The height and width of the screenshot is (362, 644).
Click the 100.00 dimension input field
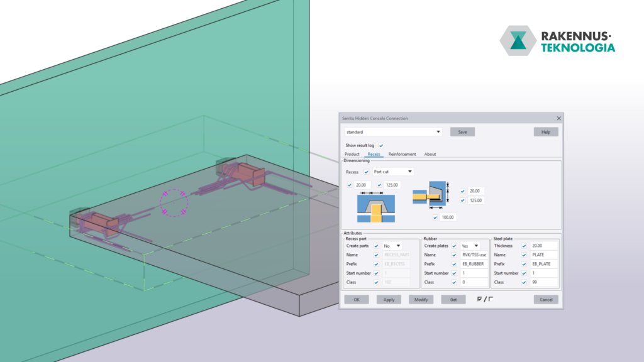tap(448, 217)
